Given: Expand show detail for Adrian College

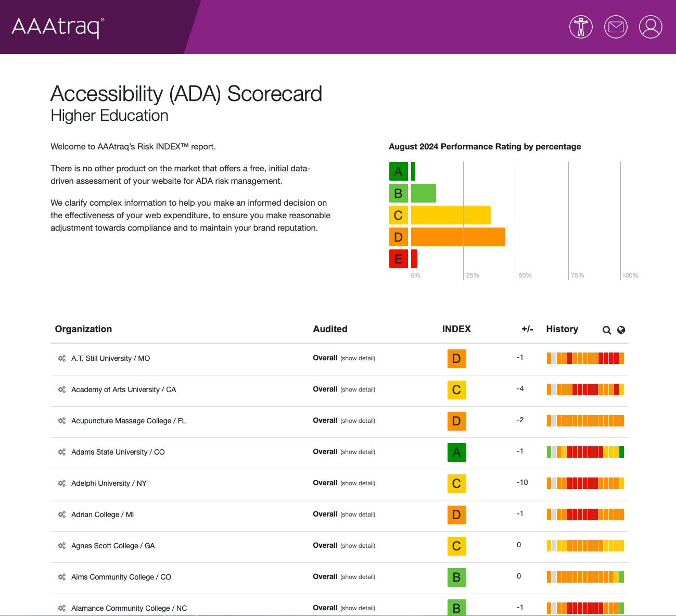Looking at the screenshot, I should pos(358,514).
